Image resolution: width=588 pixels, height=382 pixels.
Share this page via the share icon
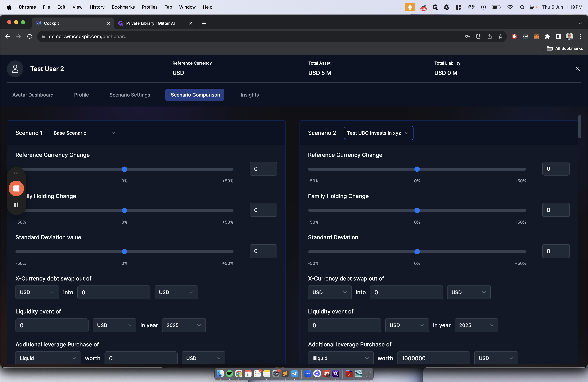coord(489,36)
